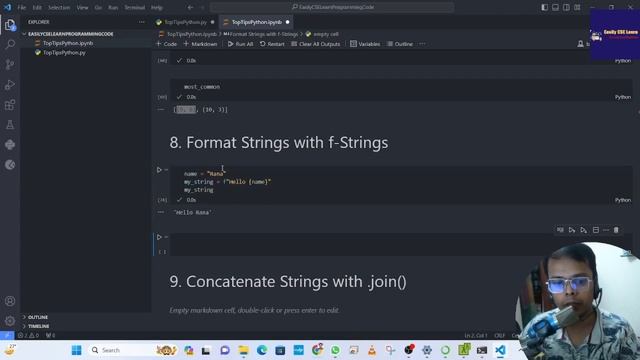Open the Edit menu
640x360 pixels.
[x=37, y=7]
